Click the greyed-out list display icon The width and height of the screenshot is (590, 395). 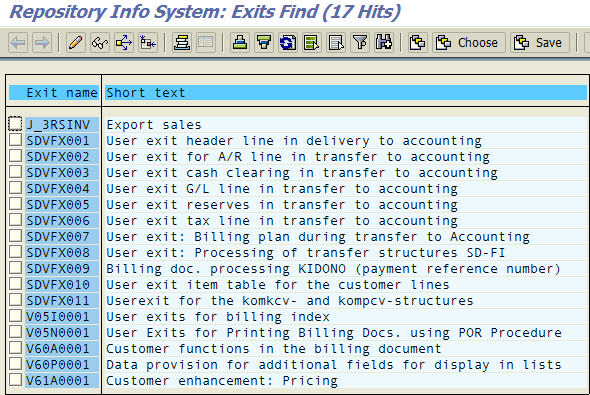[x=205, y=43]
